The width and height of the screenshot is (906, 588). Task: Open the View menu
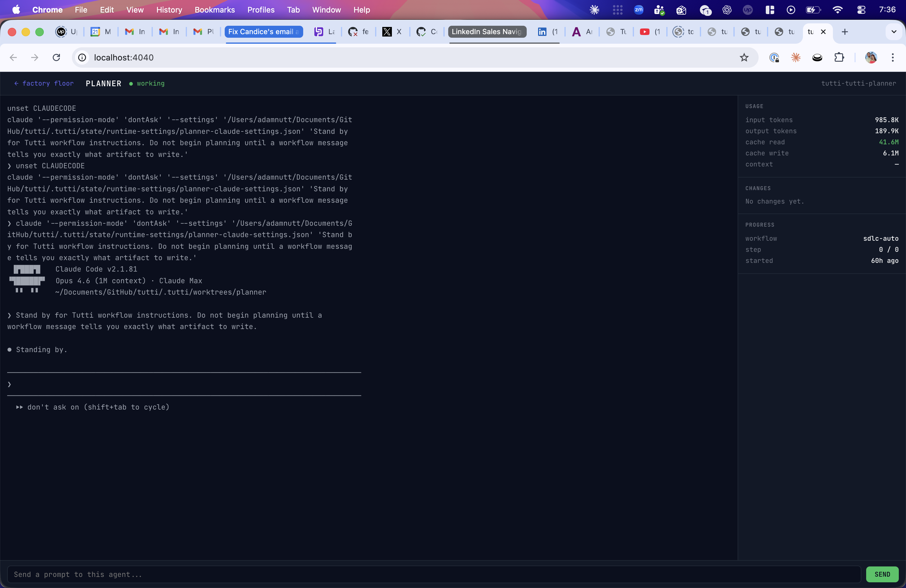tap(135, 10)
